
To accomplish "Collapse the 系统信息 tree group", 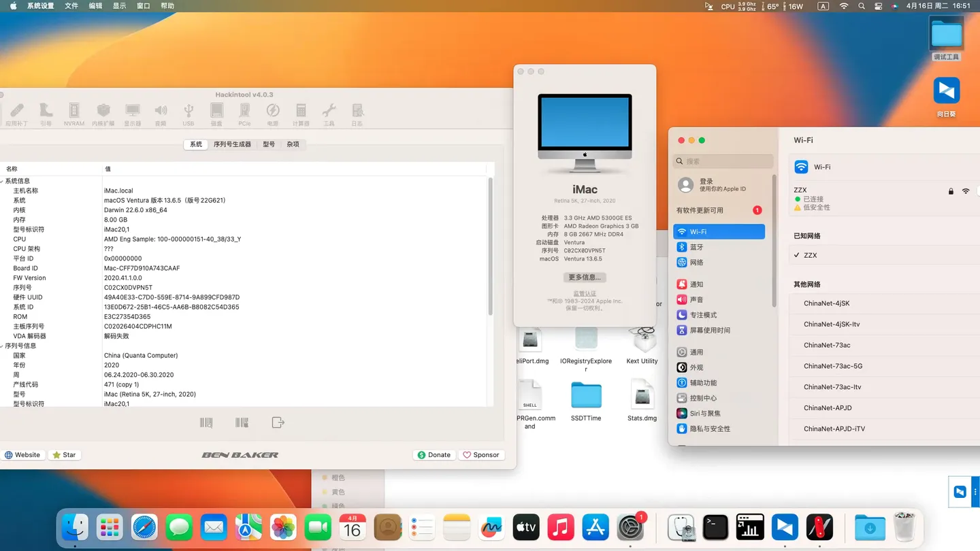I will 3,181.
